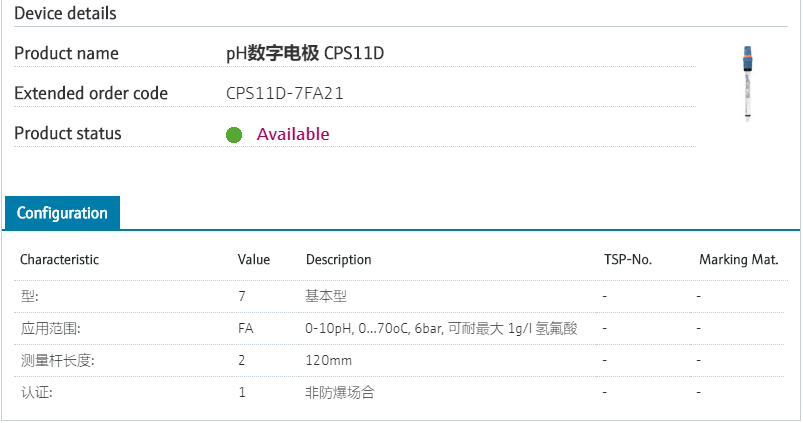The height and width of the screenshot is (423, 803).
Task: Click the 基本型 description cell
Action: (326, 296)
